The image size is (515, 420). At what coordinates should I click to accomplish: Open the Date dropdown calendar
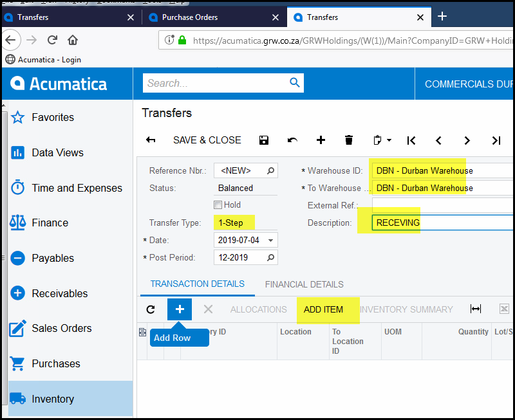point(270,240)
